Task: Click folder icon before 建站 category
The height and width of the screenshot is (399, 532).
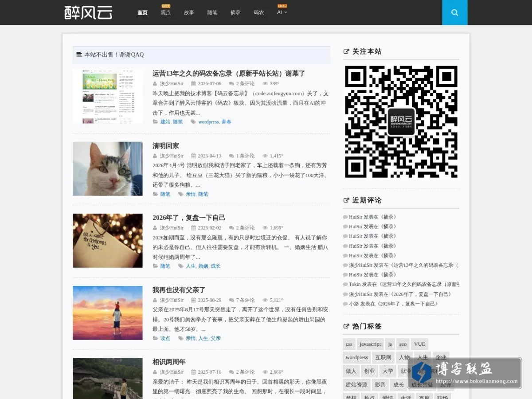Action: pyautogui.click(x=155, y=122)
